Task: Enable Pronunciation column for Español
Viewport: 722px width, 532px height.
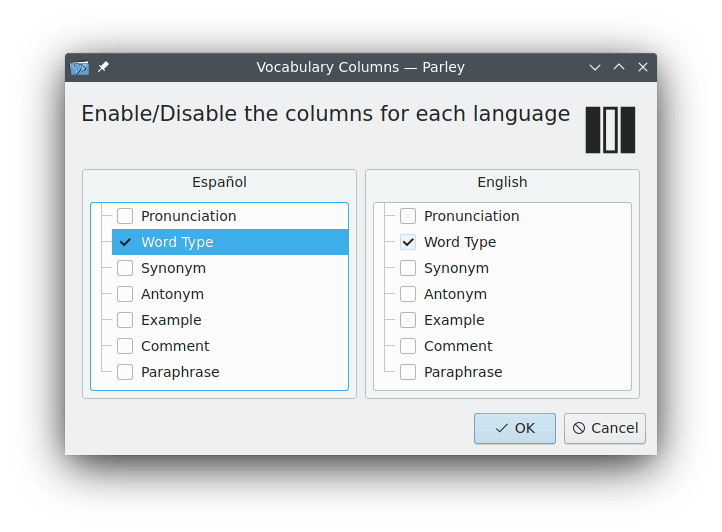Action: [x=125, y=216]
